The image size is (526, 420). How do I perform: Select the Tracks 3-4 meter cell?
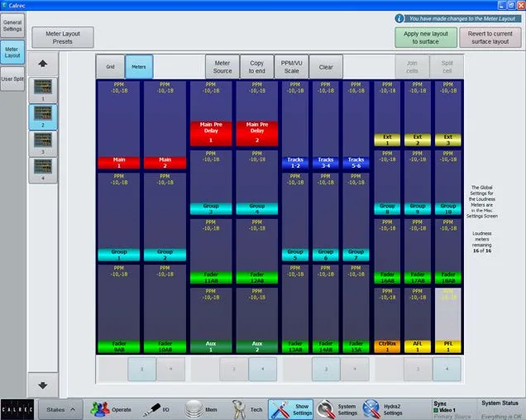pyautogui.click(x=325, y=125)
